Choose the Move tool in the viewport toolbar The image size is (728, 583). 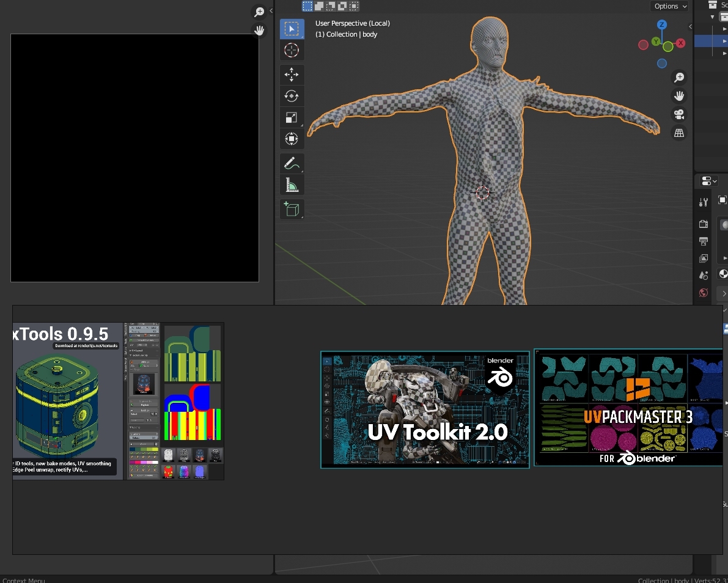point(292,75)
